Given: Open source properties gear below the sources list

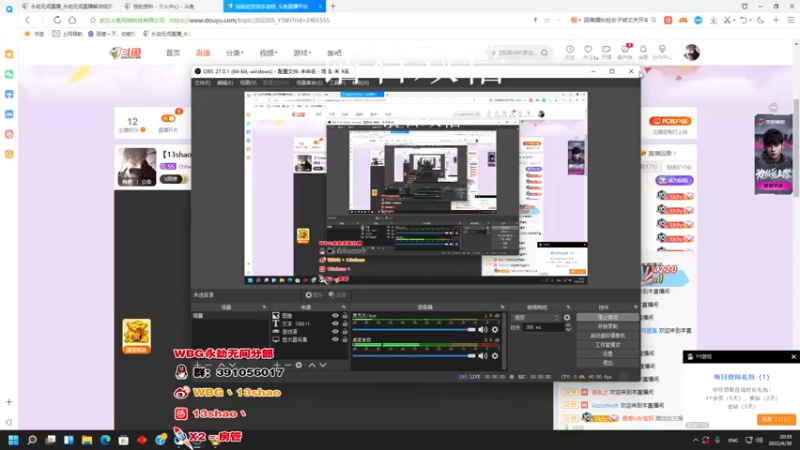Looking at the screenshot, I should (x=299, y=365).
